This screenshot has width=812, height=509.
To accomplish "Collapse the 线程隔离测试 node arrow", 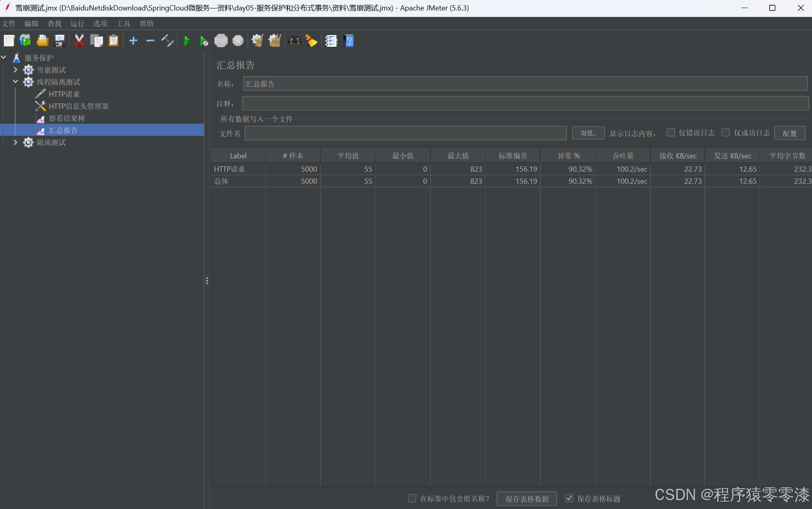I will pos(15,82).
